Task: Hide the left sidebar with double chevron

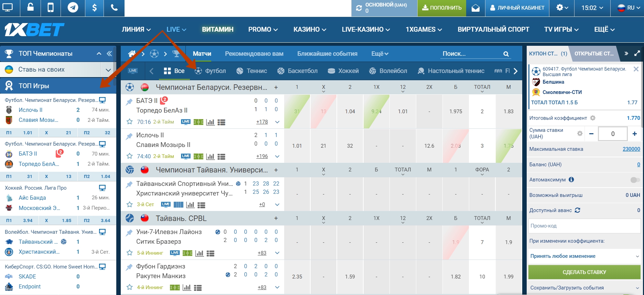Action: tap(109, 54)
